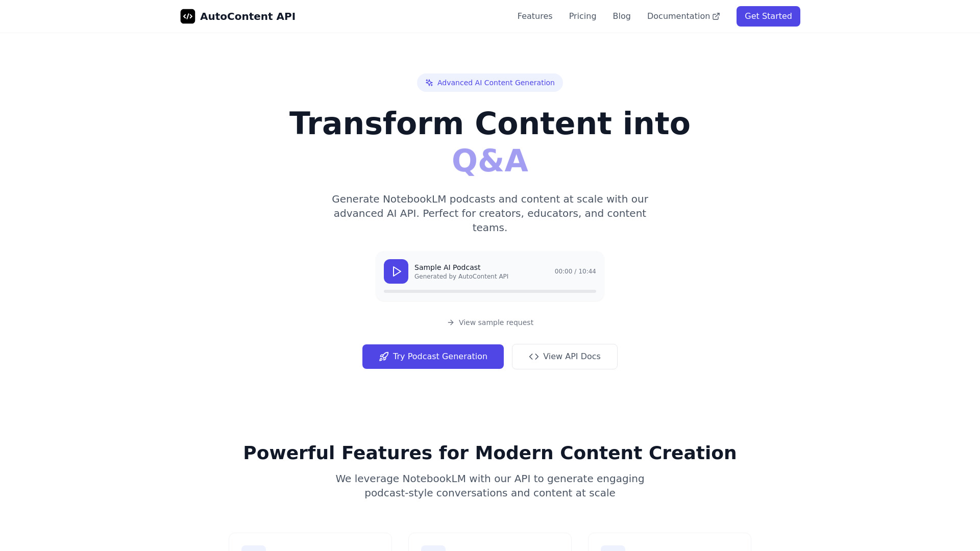
Task: Click the View sample request link
Action: (489, 322)
